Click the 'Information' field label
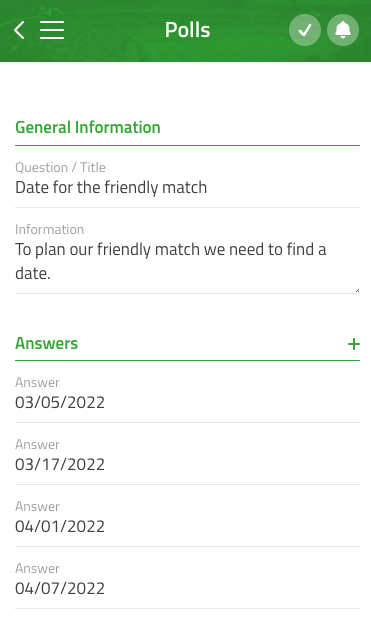The height and width of the screenshot is (627, 371). [50, 229]
